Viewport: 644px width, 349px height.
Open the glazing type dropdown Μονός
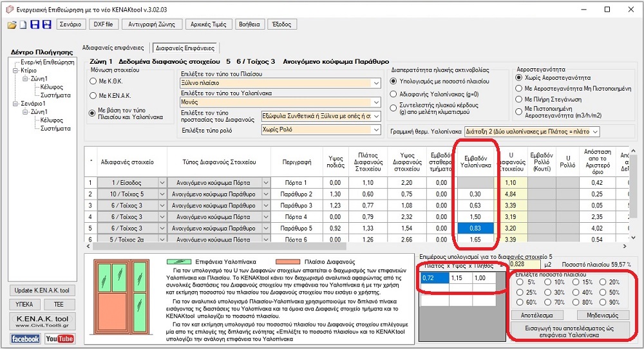pos(376,102)
